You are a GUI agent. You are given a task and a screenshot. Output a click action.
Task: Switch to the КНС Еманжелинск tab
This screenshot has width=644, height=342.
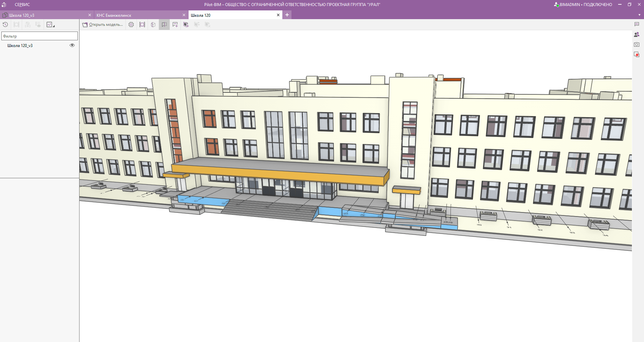pos(114,15)
